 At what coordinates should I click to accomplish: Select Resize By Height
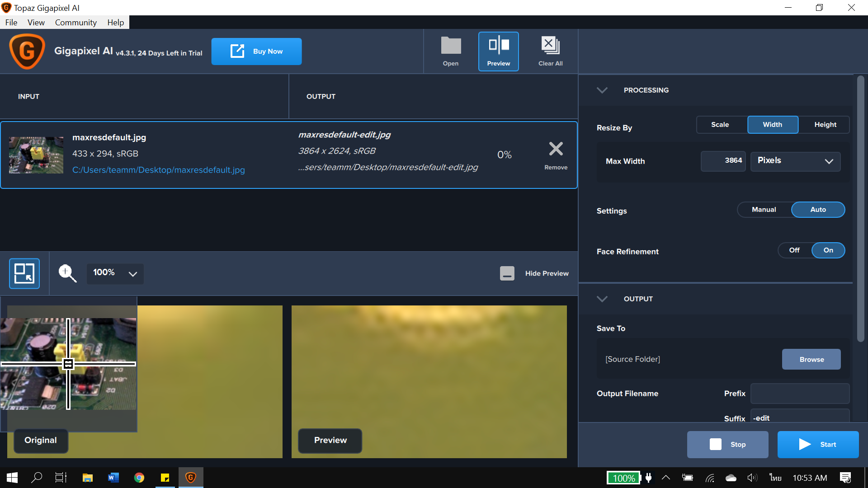click(825, 125)
